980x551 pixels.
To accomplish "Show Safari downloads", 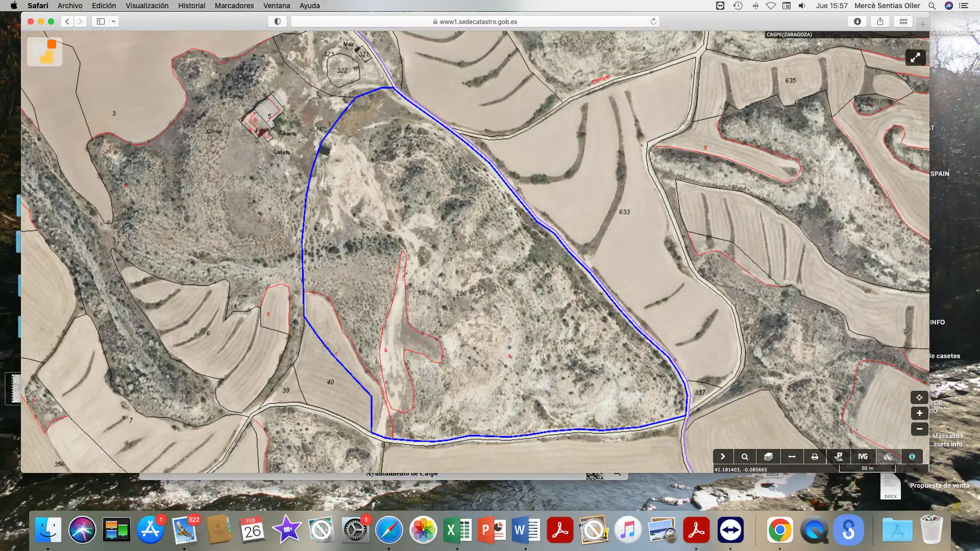I will click(857, 21).
